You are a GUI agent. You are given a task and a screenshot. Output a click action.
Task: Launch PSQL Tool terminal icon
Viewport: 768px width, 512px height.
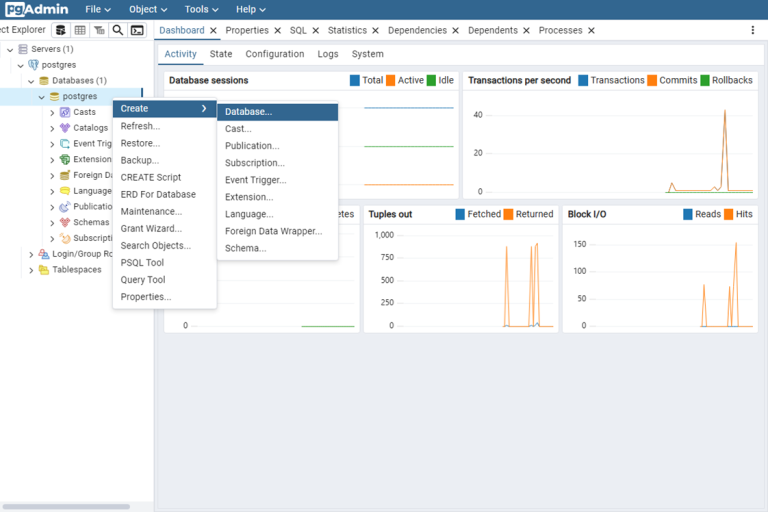coord(137,30)
